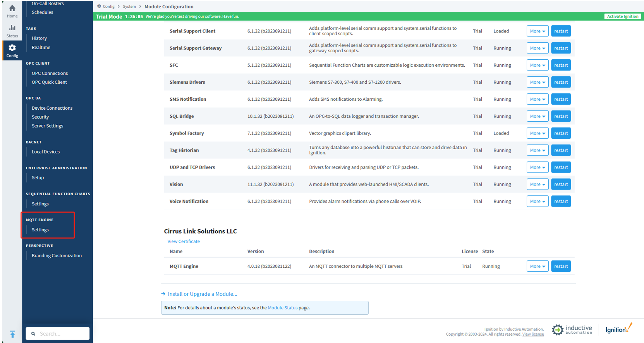The image size is (644, 343).
Task: Click the MQTT Engine module name
Action: (184, 266)
